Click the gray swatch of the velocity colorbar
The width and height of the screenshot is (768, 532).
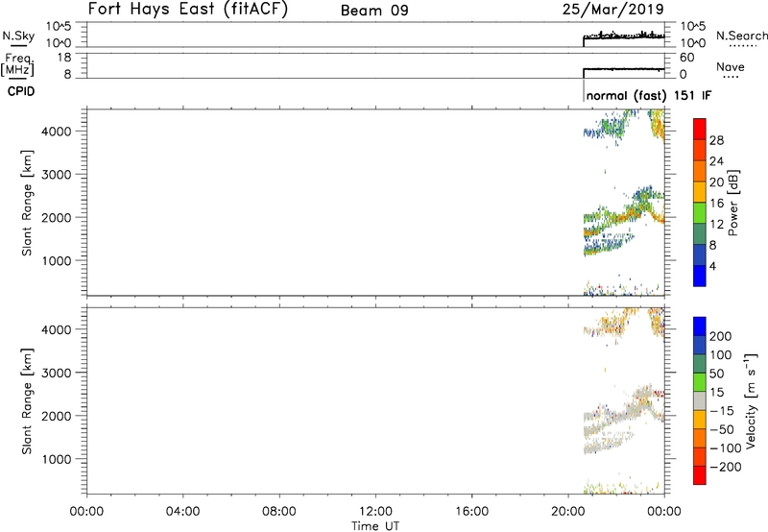click(700, 400)
